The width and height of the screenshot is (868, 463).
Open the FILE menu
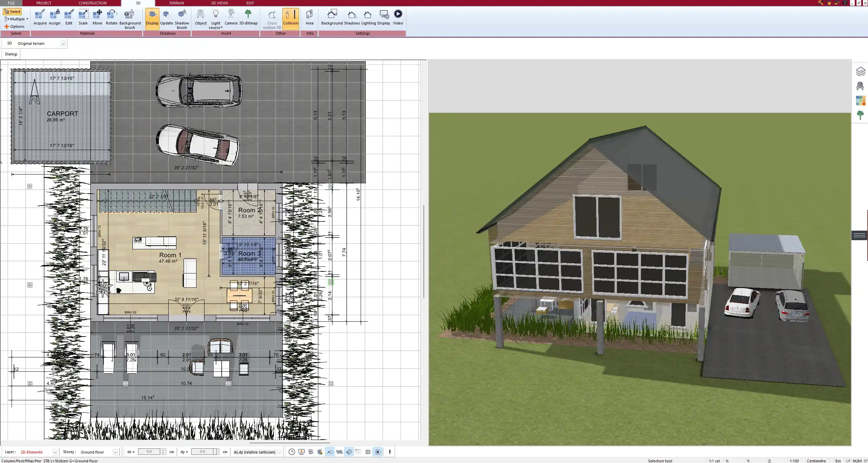click(x=11, y=3)
